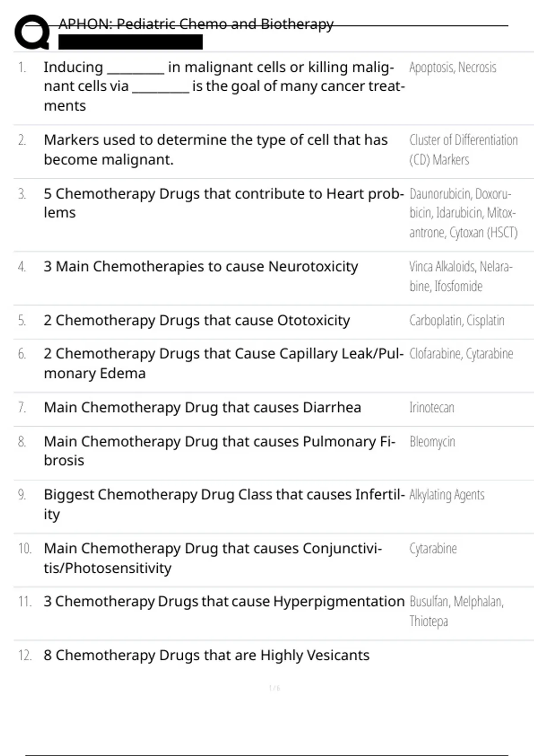The image size is (534, 756).
Task: Select the Ototoxicity question text
Action: point(197,320)
